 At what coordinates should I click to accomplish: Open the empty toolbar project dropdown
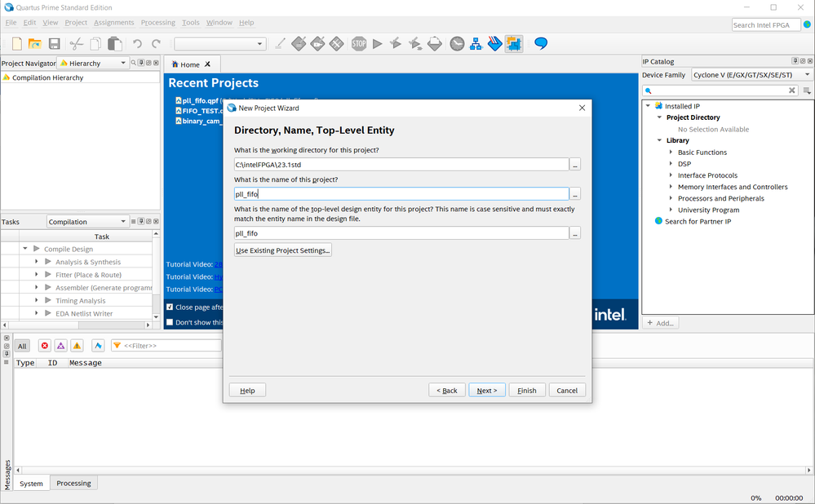coord(220,44)
